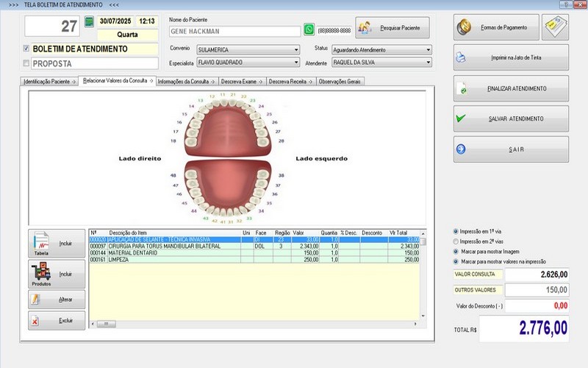Switch to Identificação Paciente tab
This screenshot has width=588, height=368.
point(50,81)
